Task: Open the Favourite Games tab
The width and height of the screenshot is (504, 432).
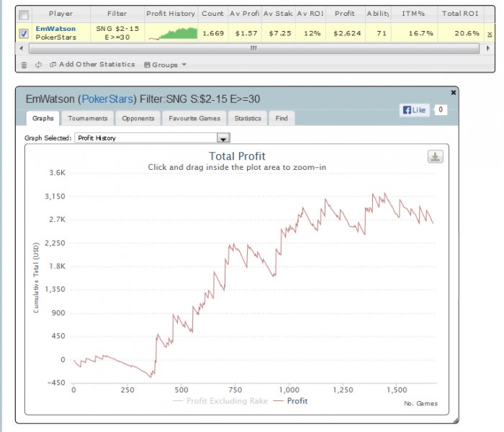Action: 194,118
